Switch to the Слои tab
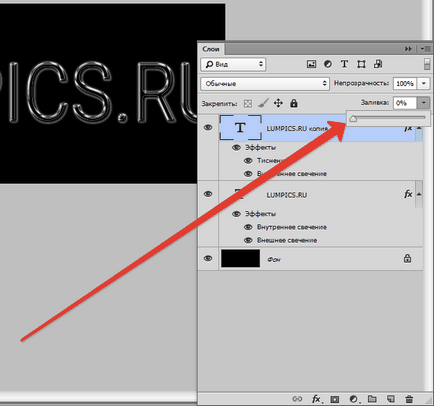Image resolution: width=434 pixels, height=406 pixels. click(211, 49)
